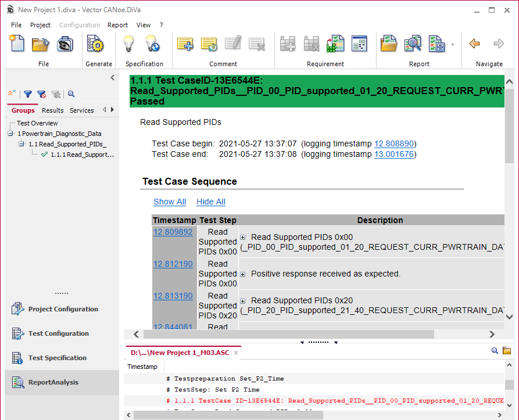
Task: Click the camera snapshot icon in File group
Action: (x=65, y=44)
